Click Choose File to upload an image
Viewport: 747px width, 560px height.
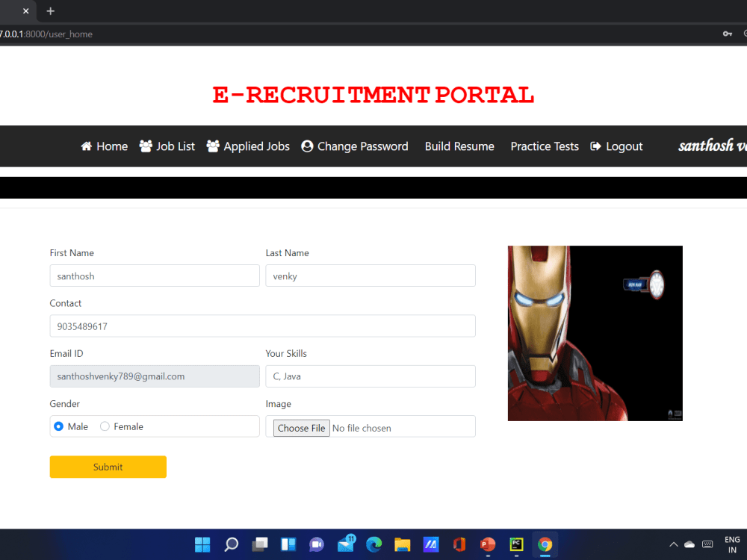coord(301,428)
